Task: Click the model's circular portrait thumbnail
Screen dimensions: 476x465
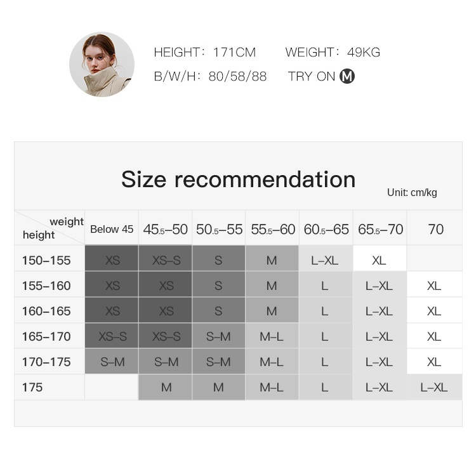Action: [102, 64]
